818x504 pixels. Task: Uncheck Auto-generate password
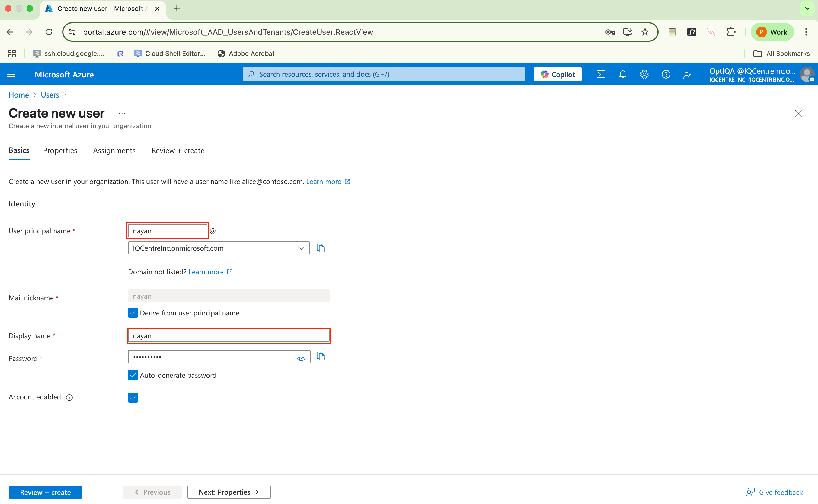133,375
